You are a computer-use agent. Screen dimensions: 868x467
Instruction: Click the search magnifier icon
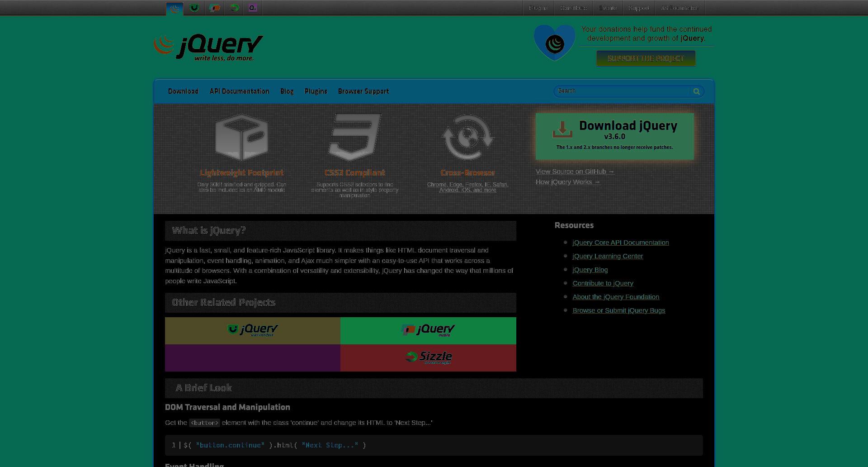point(696,91)
